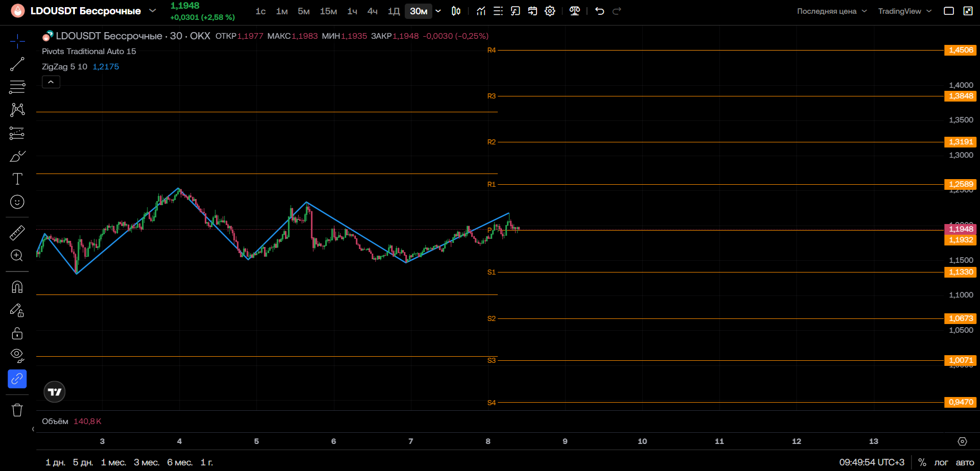The height and width of the screenshot is (471, 980).
Task: Toggle magnet mode snapping
Action: click(x=17, y=287)
